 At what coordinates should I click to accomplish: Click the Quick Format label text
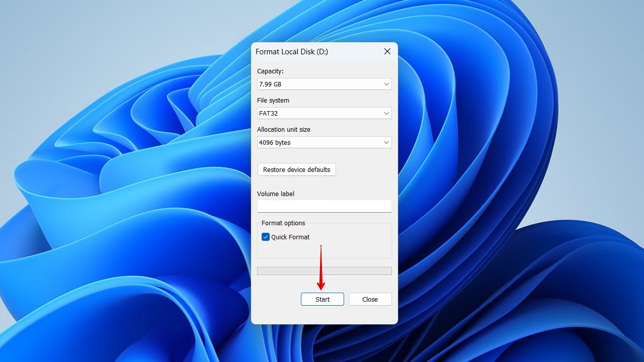coord(290,237)
